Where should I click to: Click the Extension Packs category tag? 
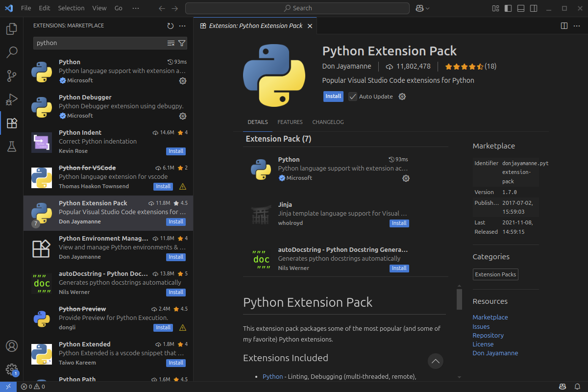click(495, 274)
